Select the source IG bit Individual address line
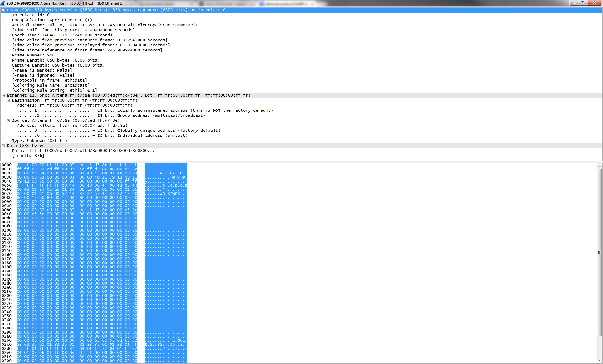Screen dimensions: 603x364 pyautogui.click(x=102, y=136)
